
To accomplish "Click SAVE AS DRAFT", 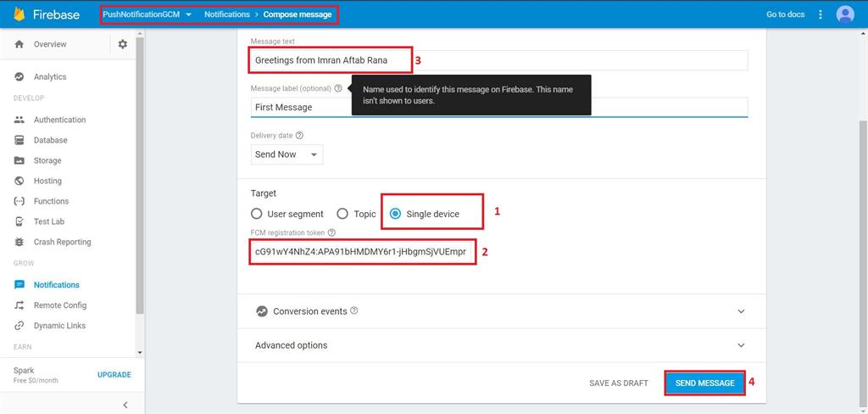I will (x=618, y=383).
